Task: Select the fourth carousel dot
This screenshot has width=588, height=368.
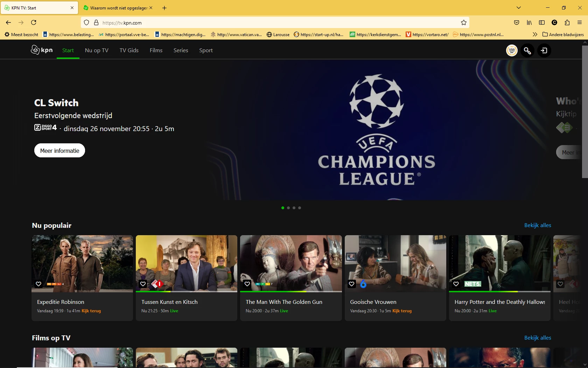Action: point(300,208)
